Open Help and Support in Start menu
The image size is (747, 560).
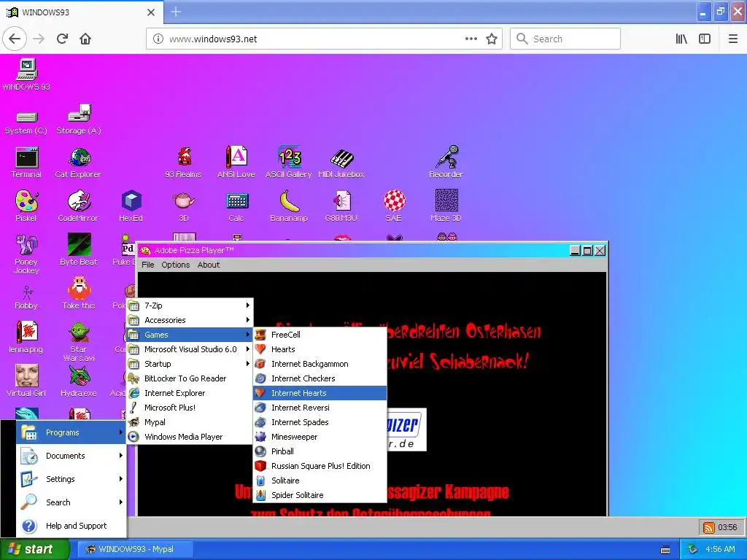pyautogui.click(x=71, y=526)
